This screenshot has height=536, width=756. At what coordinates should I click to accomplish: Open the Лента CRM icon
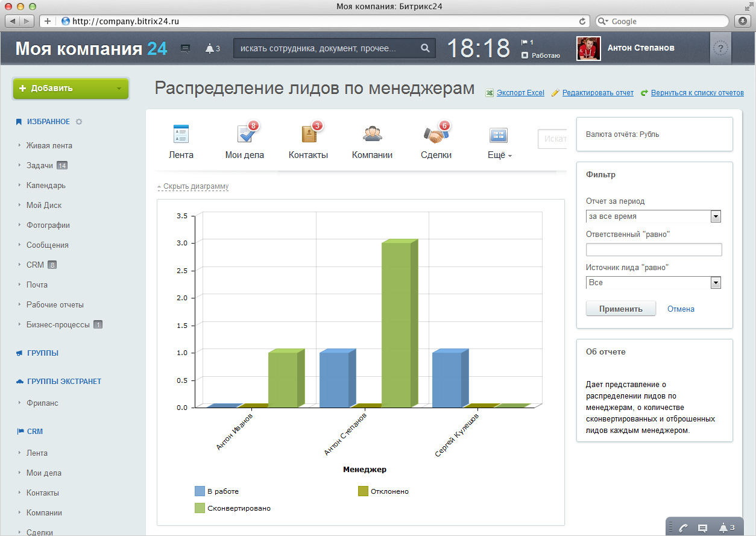[x=181, y=133]
